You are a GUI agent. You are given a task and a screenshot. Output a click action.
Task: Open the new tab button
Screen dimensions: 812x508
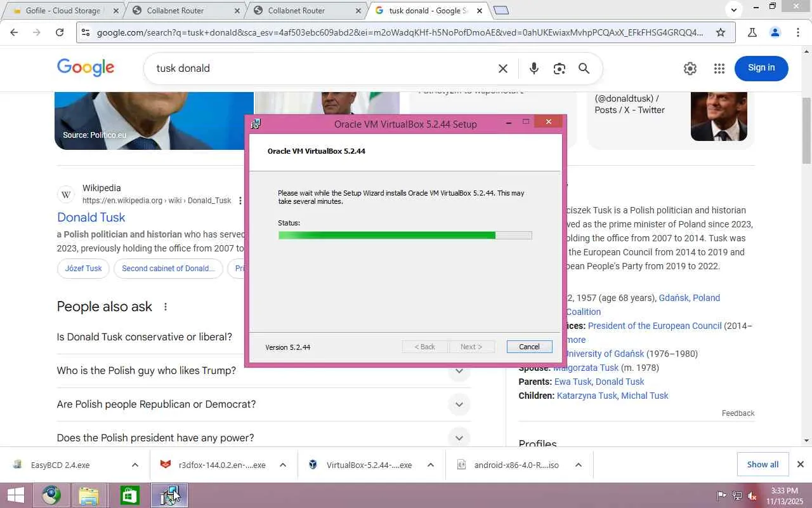click(501, 10)
